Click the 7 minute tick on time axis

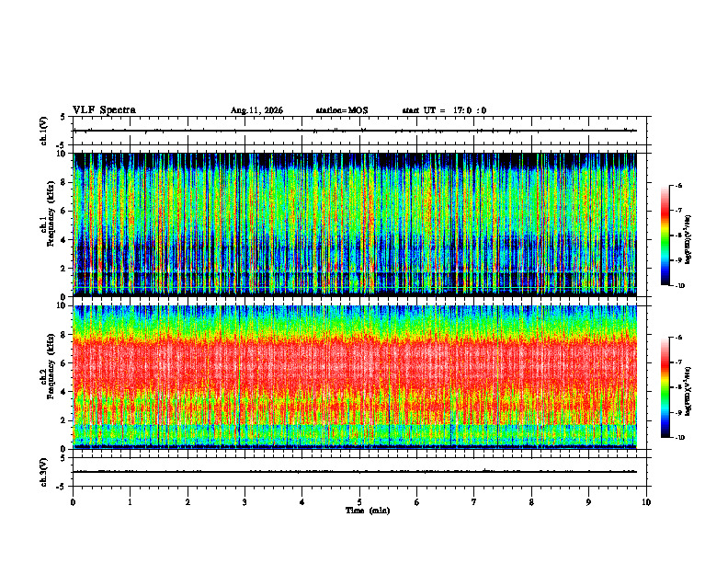(x=474, y=502)
